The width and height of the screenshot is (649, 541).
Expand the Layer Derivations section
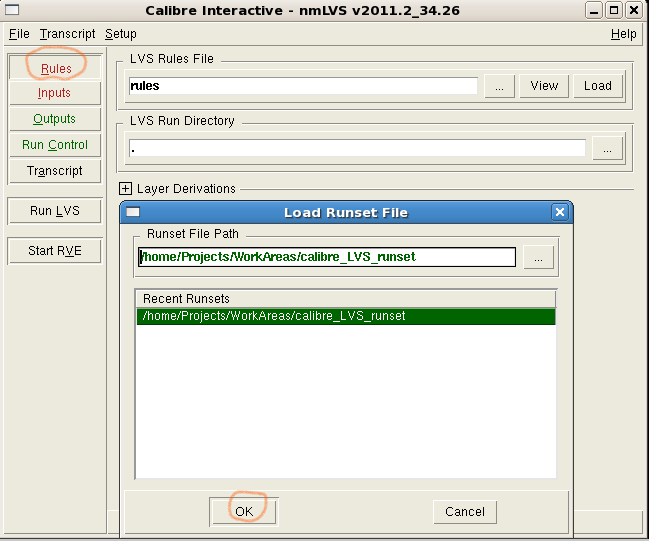click(125, 189)
